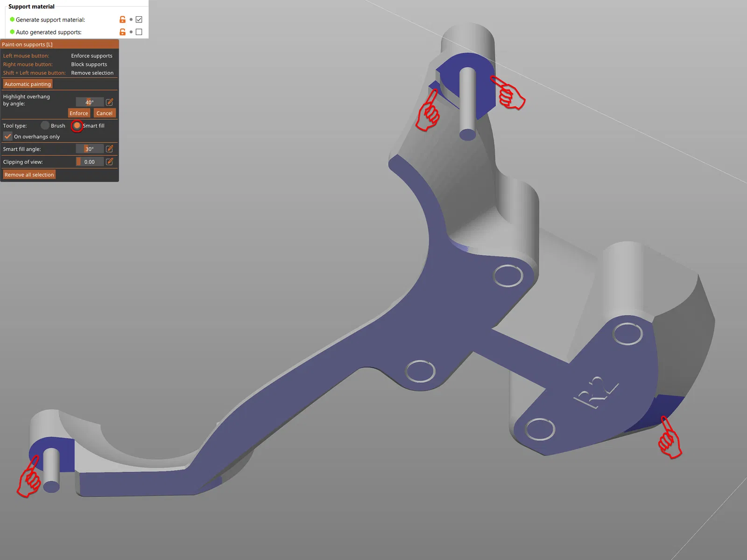Select the Brush tool type
Viewport: 747px width, 560px height.
[45, 126]
